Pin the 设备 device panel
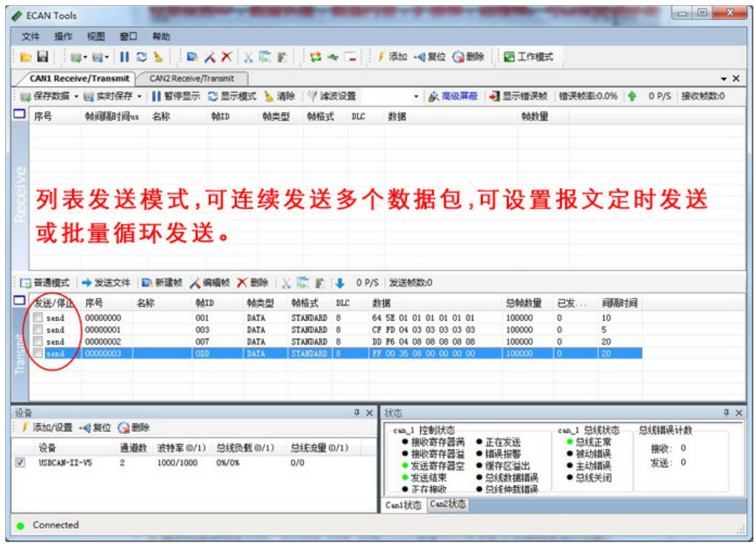 click(357, 413)
